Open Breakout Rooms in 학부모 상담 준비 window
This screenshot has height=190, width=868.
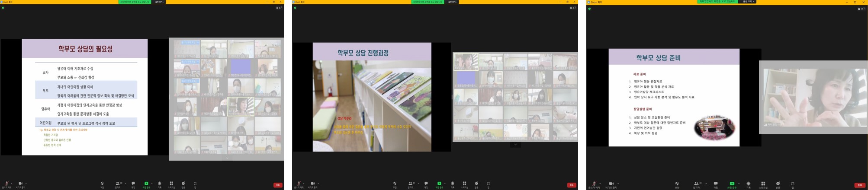tap(763, 184)
